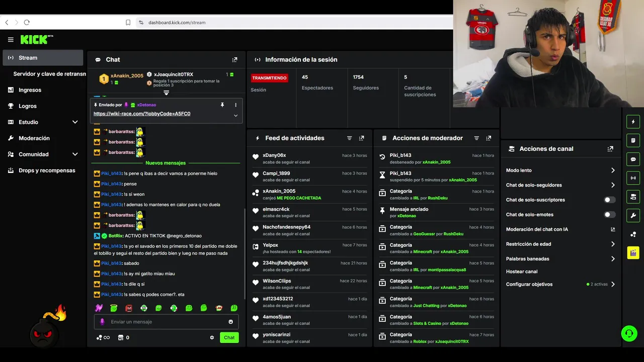Filter the Acciones de moderador list
Screen dimensions: 644x362
(x=476, y=138)
